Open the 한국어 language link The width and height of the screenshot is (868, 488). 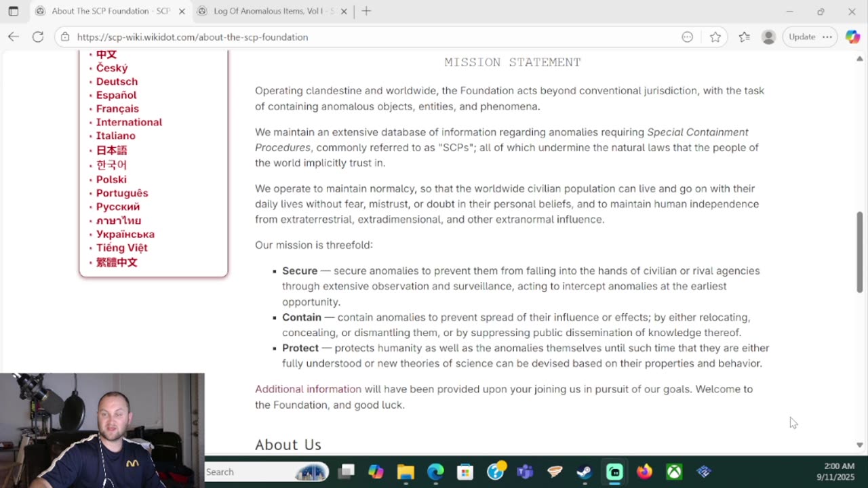(111, 165)
